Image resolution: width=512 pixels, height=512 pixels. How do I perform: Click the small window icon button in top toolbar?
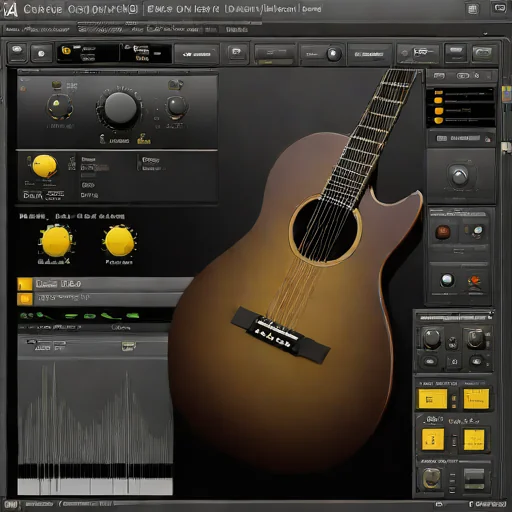pos(236,52)
